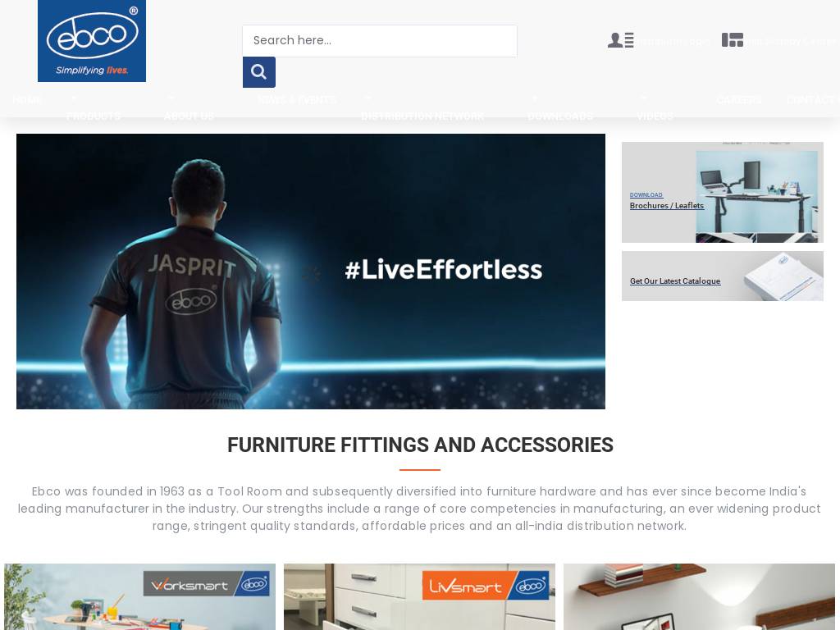This screenshot has width=840, height=630.
Task: Open the Ebco logo home link
Action: pos(92,41)
